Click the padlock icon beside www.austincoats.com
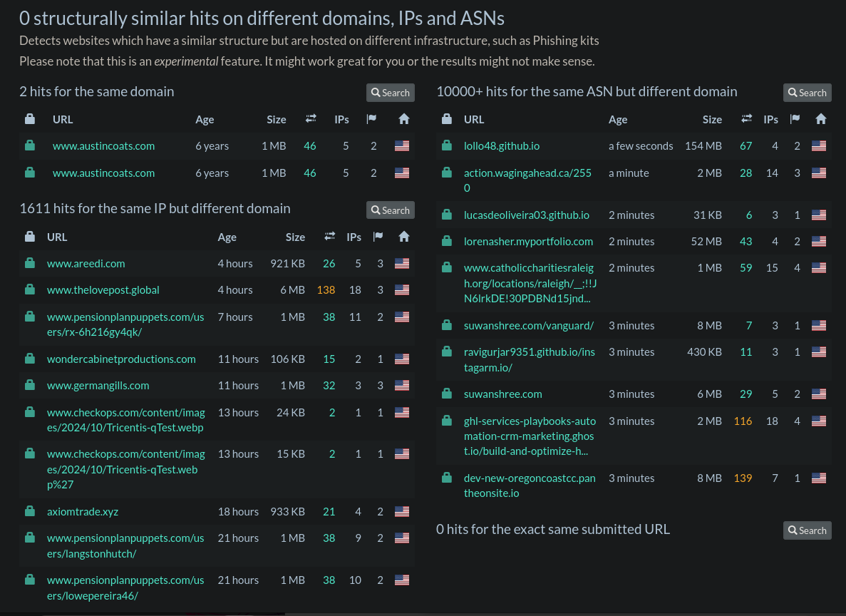 [x=30, y=145]
